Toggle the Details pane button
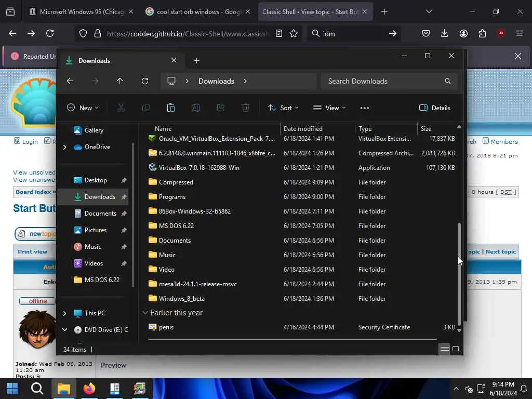 (435, 108)
